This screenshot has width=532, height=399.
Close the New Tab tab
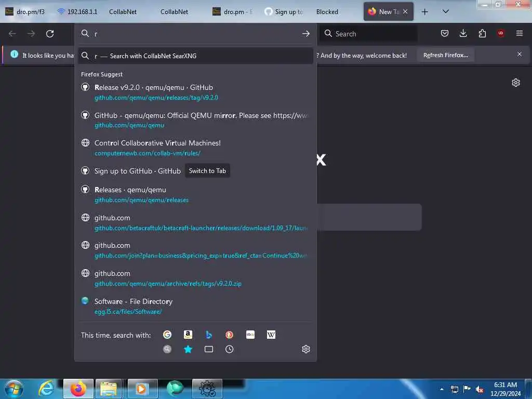pos(405,11)
